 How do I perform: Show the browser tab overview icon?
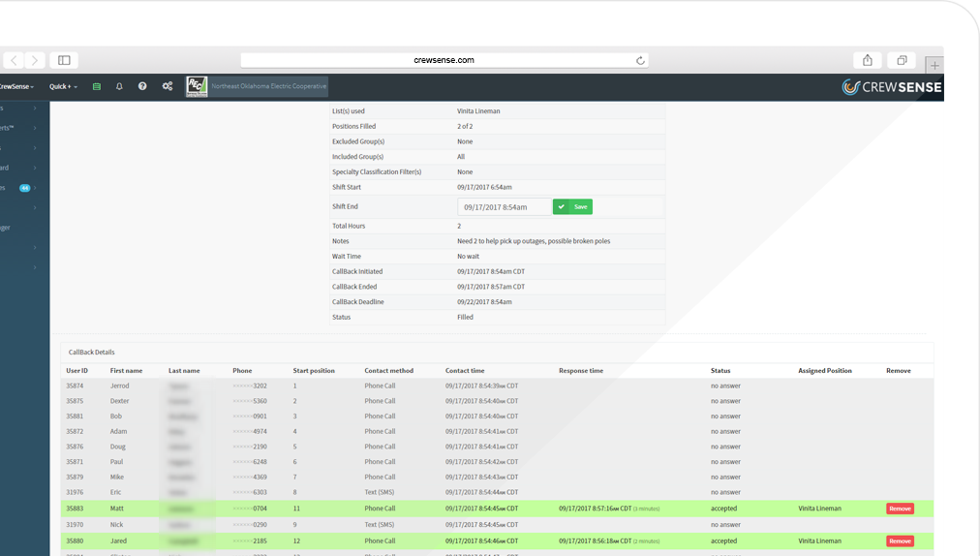tap(902, 60)
